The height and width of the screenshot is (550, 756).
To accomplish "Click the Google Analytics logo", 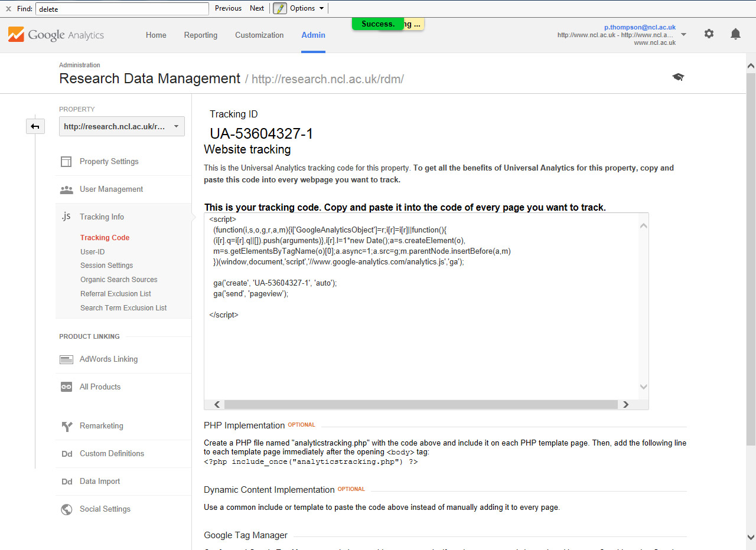I will (56, 35).
